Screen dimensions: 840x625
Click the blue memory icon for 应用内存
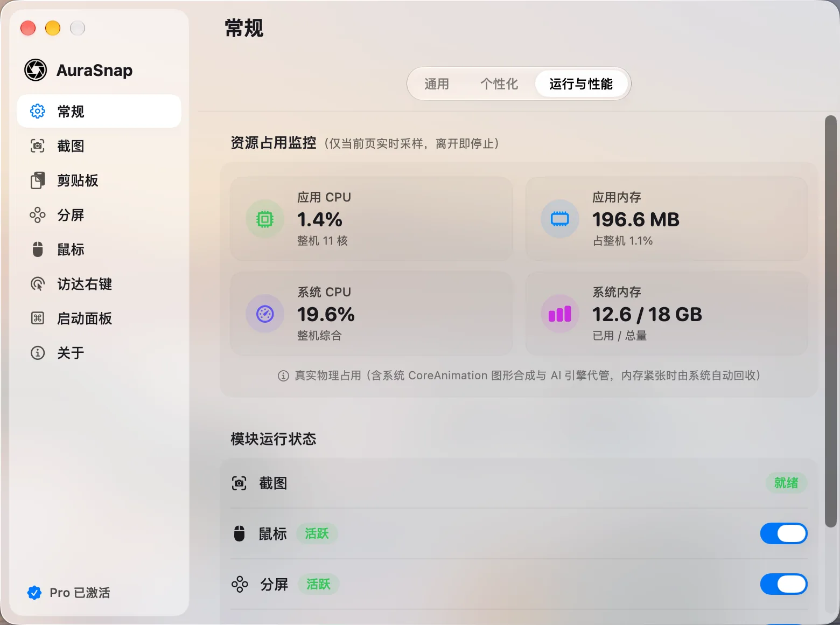(x=560, y=219)
